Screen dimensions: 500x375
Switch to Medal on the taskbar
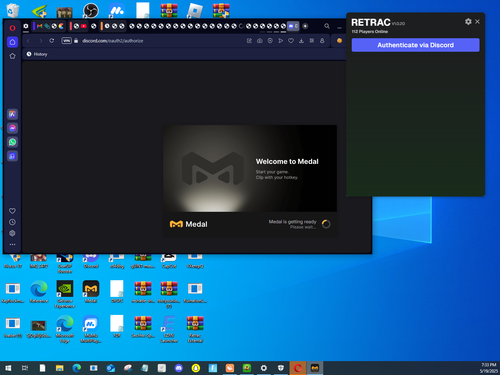point(315,368)
